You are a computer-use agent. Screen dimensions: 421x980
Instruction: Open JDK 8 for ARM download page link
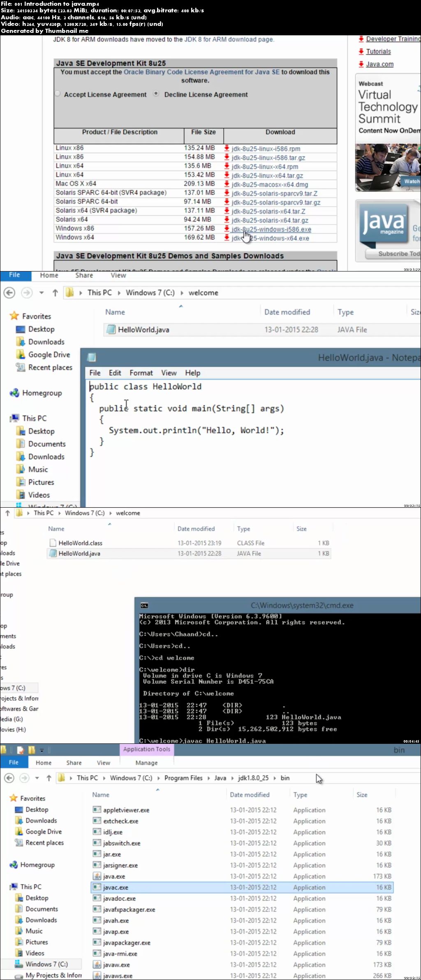(228, 39)
